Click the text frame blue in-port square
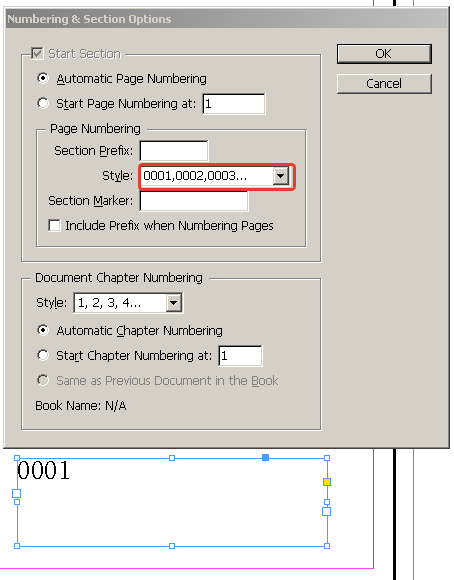This screenshot has width=454, height=580. point(17,493)
